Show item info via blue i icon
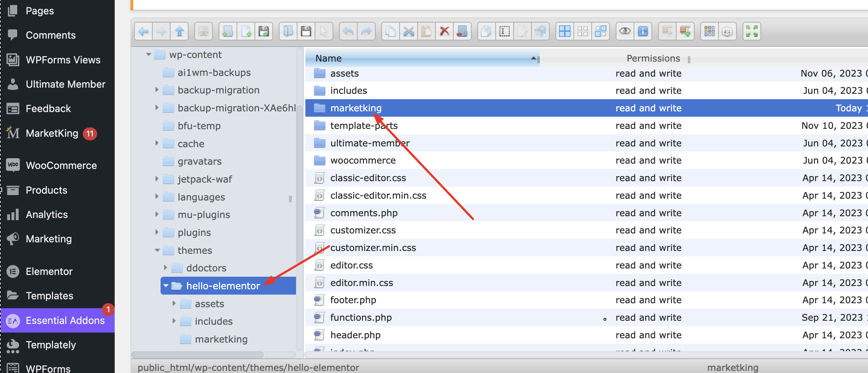This screenshot has width=868, height=373. coord(643,32)
